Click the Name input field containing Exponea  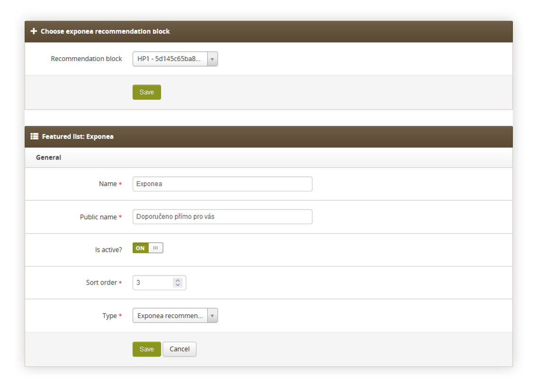coord(222,184)
